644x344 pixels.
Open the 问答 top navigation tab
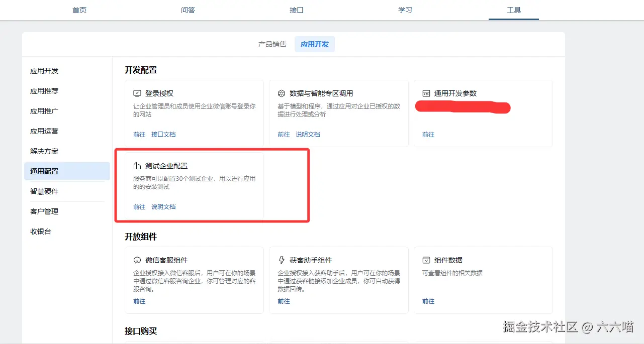188,10
